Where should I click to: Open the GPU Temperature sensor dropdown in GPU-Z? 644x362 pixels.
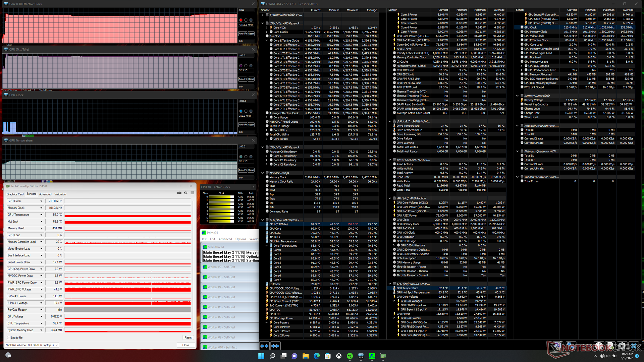pyautogui.click(x=41, y=215)
